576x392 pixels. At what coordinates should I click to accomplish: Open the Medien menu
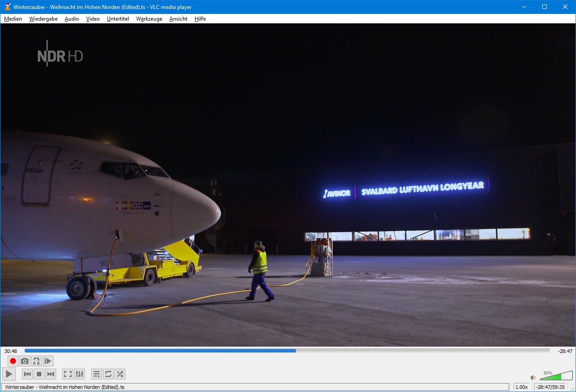[x=13, y=19]
